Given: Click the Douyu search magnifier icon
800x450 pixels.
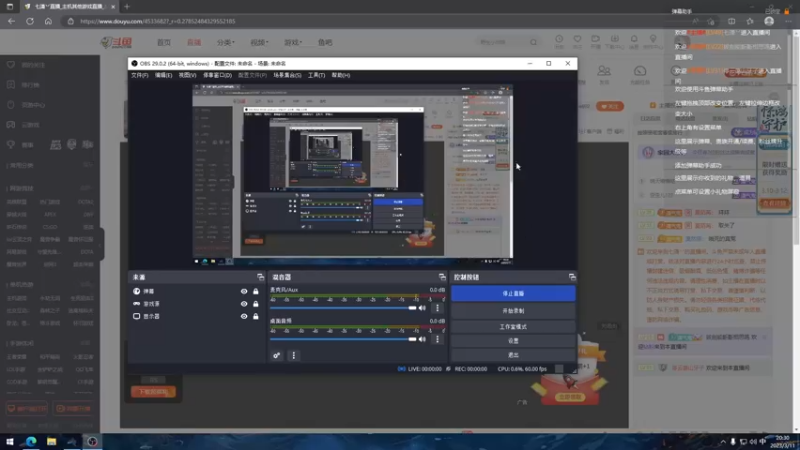Looking at the screenshot, I should 533,42.
